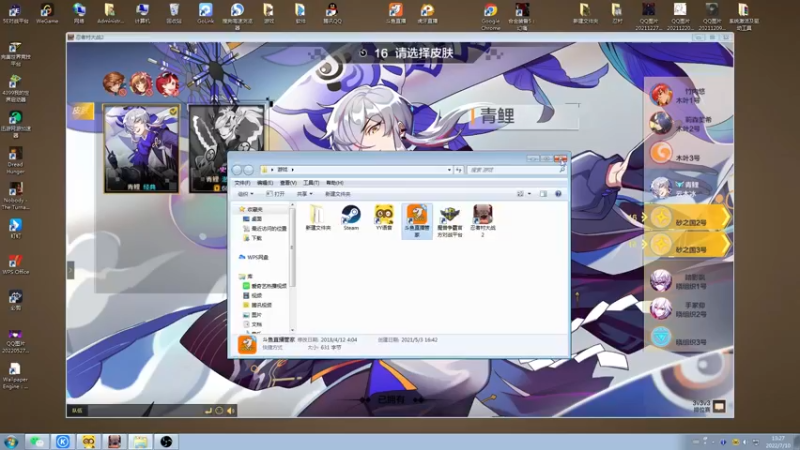Click the navigation pane scroll-down arrow

tap(292, 330)
